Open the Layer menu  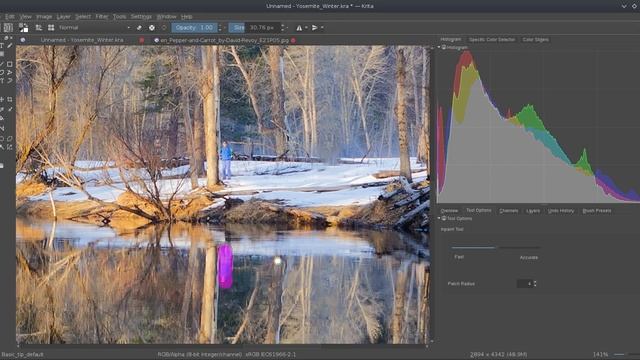click(63, 17)
